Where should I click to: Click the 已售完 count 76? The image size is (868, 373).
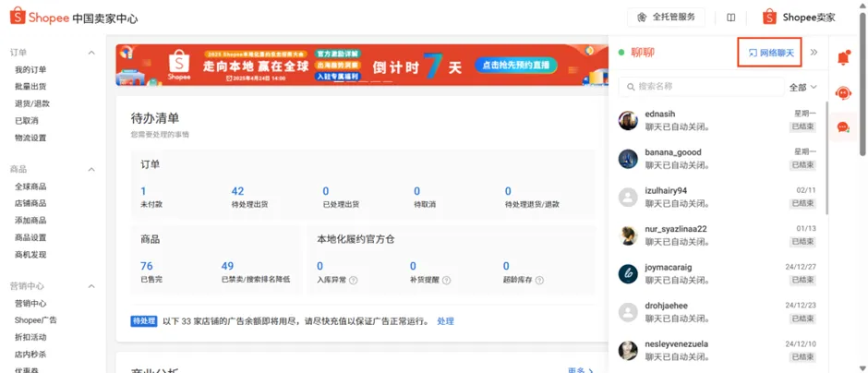(x=147, y=266)
